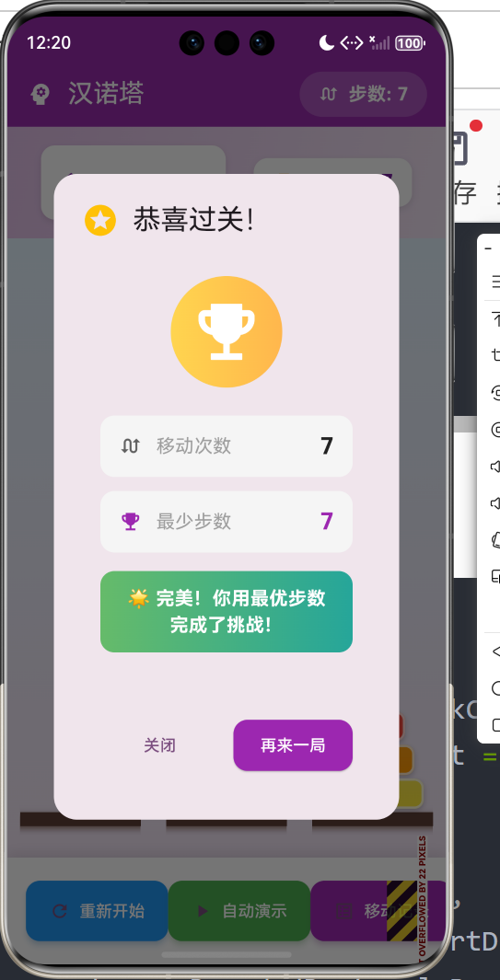Click the signal strength status icon
500x980 pixels.
coord(380,42)
